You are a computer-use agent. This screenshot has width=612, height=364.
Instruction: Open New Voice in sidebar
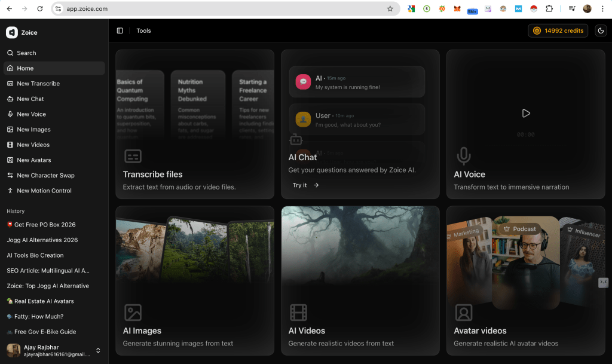tap(31, 114)
